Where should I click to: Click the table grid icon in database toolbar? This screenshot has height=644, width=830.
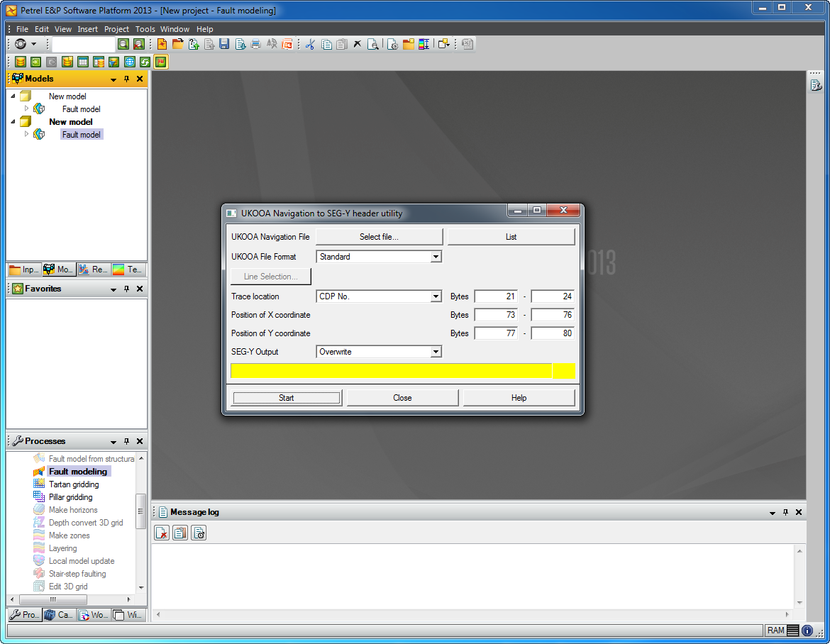(x=82, y=62)
